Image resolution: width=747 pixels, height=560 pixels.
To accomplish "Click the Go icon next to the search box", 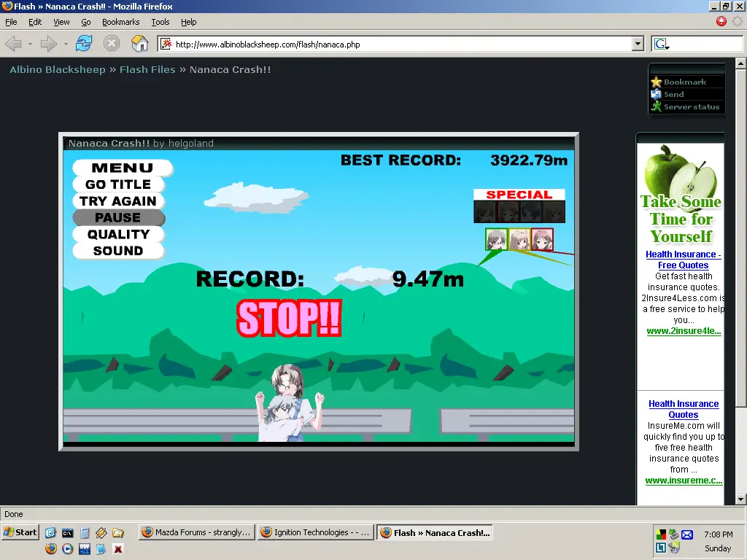I will 660,44.
